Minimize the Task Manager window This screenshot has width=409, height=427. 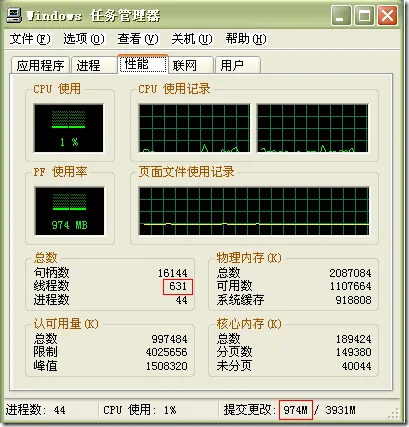(x=341, y=16)
